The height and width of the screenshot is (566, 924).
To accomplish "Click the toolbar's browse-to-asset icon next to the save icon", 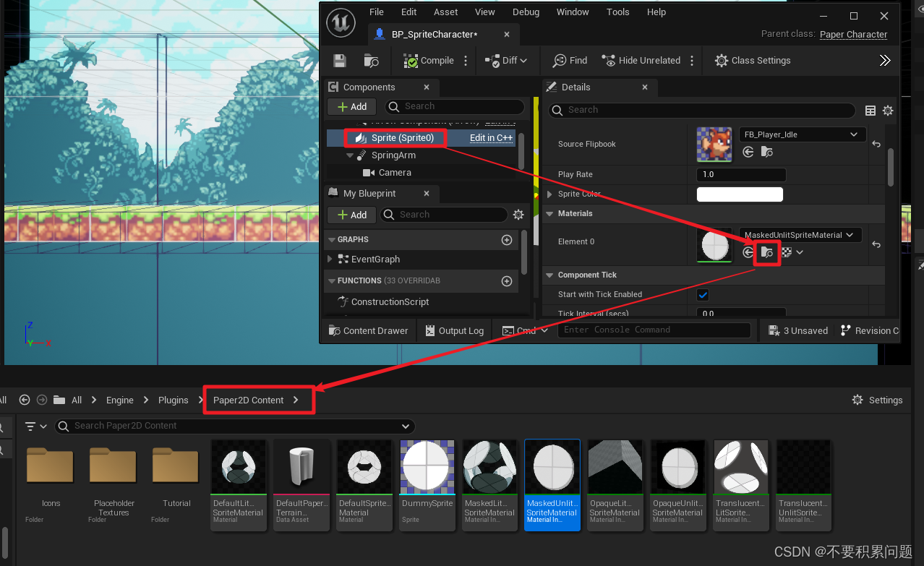I will point(371,61).
